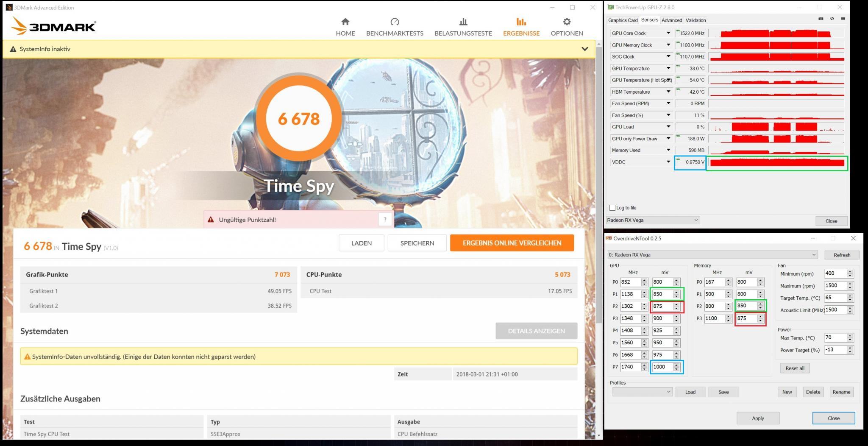The width and height of the screenshot is (868, 446).
Task: Click the Laden button
Action: pos(362,243)
